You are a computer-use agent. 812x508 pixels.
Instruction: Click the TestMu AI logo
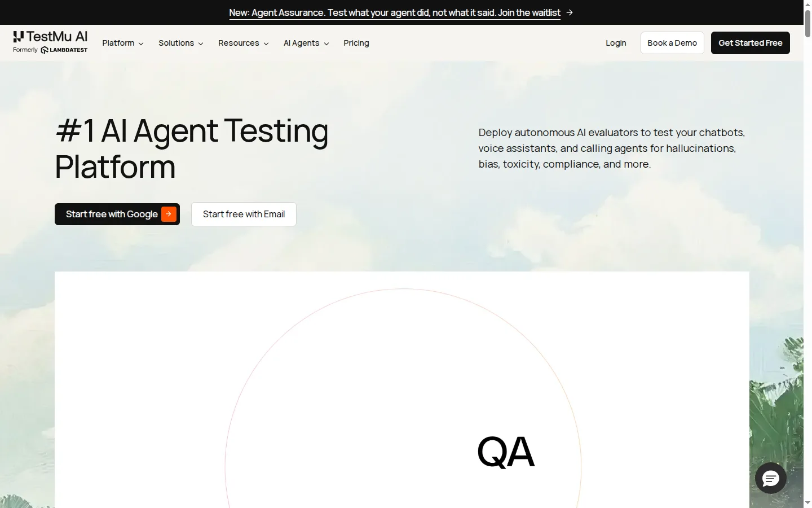pyautogui.click(x=50, y=37)
